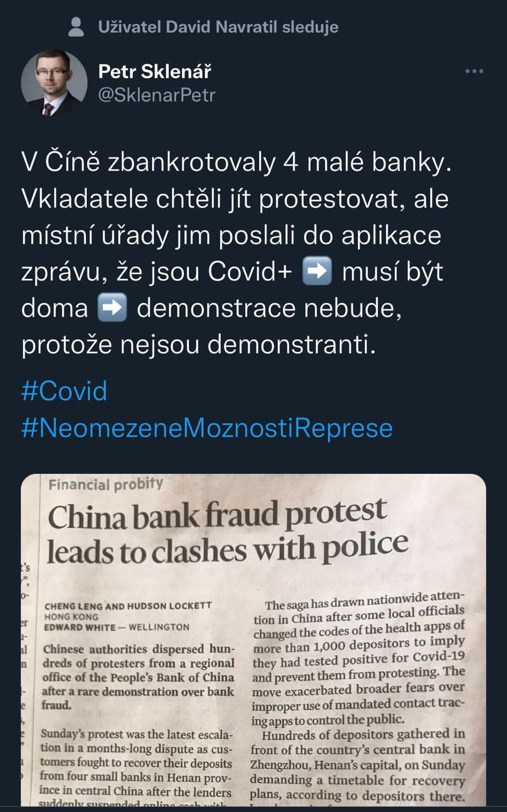Click the tweet's last line 'protože nejsou demonstranti.'

tap(199, 344)
